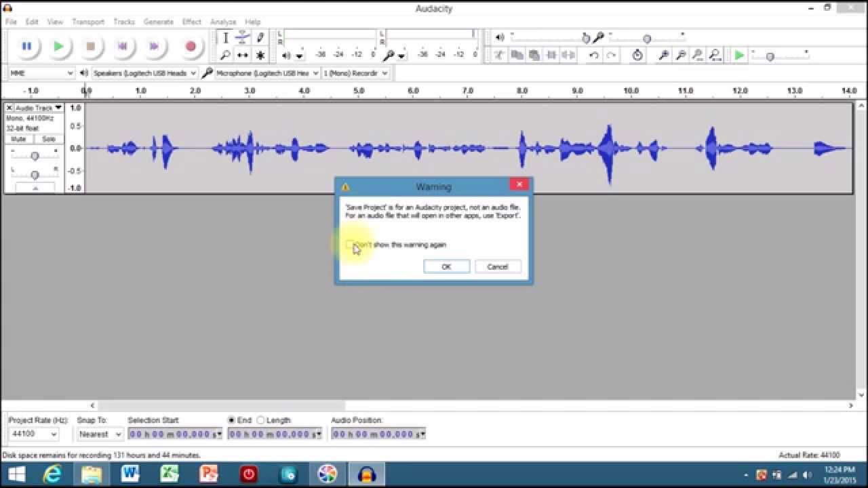Select the Selection (I-beam) tool
Screen dimensions: 868x488
tap(226, 38)
